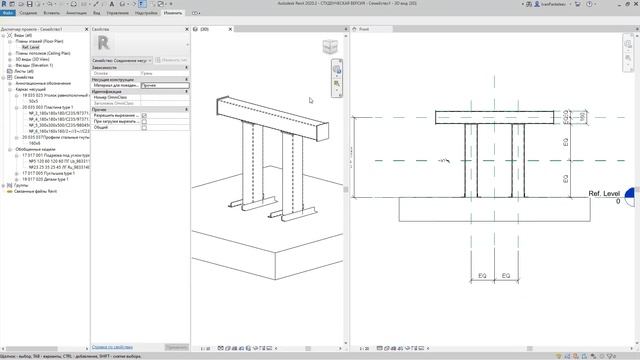Select the №_5_300x300x500 plate type
Image resolution: width=640 pixels, height=360 pixels.
[x=59, y=125]
